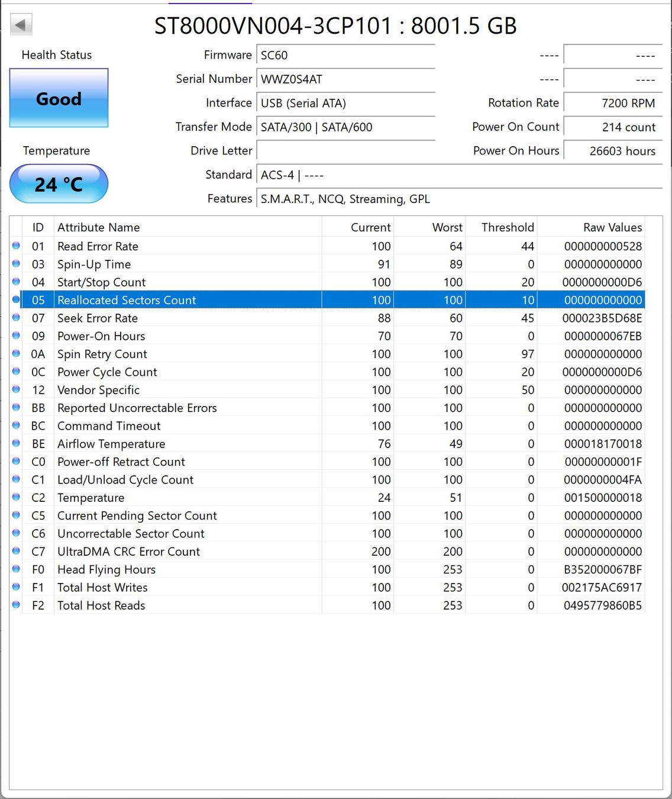Click raw value 0495779860B5
The height and width of the screenshot is (799, 672).
[x=603, y=605]
